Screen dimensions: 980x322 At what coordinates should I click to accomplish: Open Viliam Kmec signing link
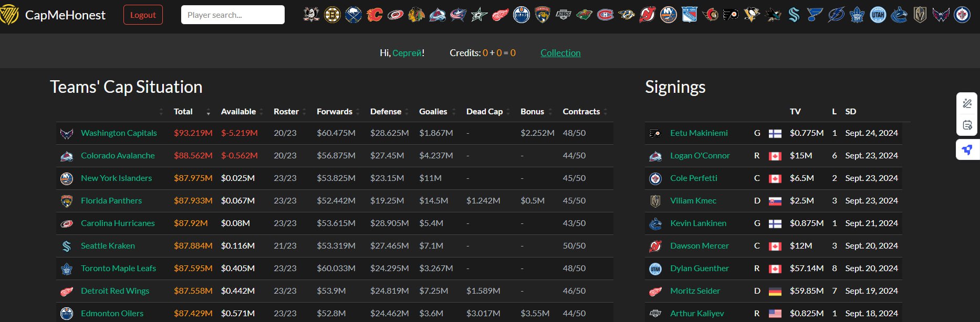click(x=693, y=201)
